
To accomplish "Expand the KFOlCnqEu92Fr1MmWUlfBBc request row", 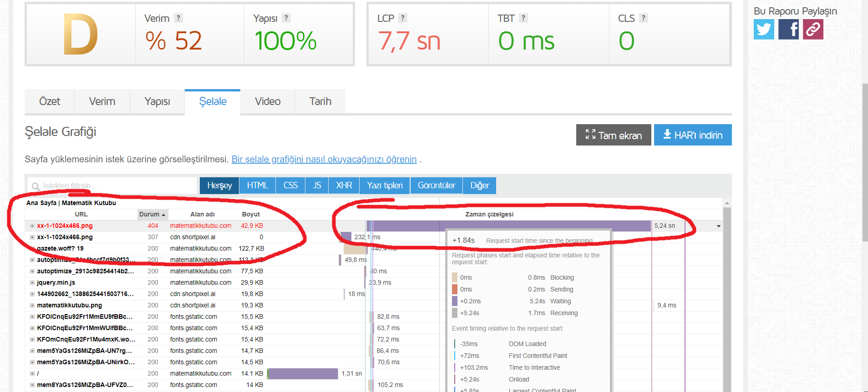I will [x=32, y=328].
